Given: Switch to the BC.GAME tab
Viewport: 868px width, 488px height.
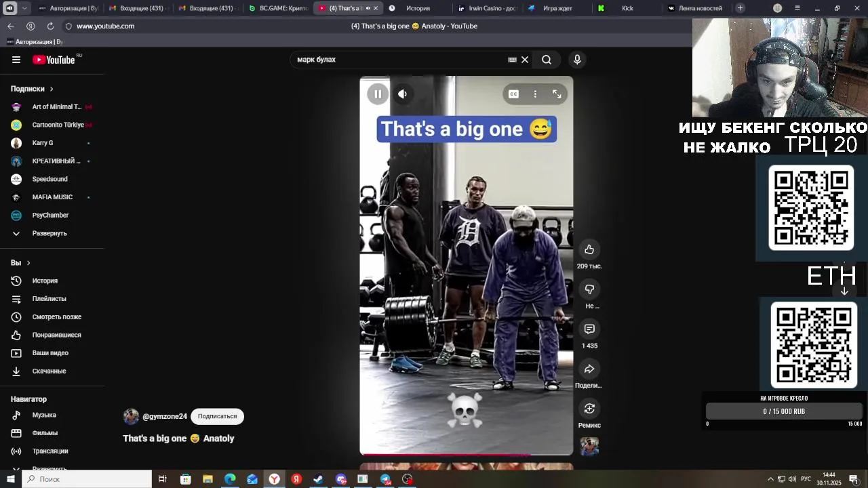Looking at the screenshot, I should pyautogui.click(x=278, y=8).
